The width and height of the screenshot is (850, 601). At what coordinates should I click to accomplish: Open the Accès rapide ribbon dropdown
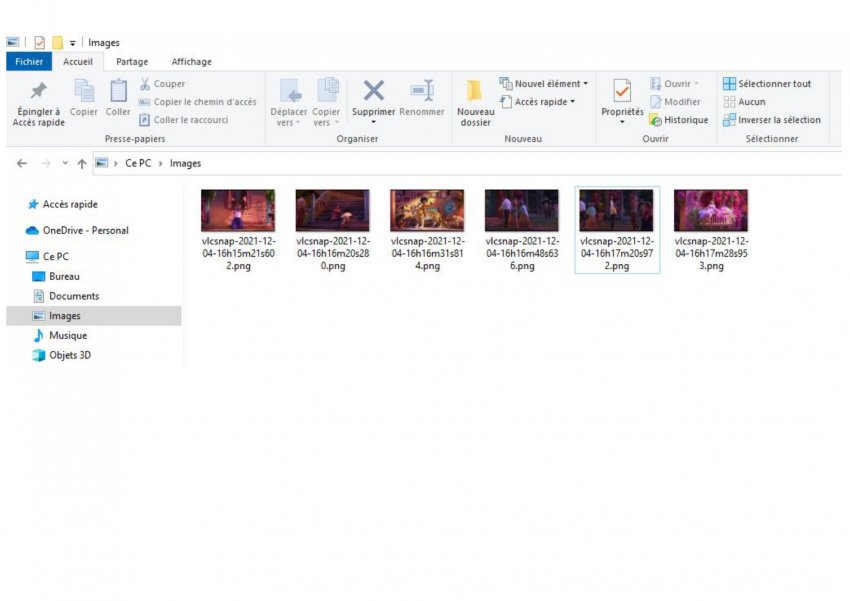pos(538,102)
